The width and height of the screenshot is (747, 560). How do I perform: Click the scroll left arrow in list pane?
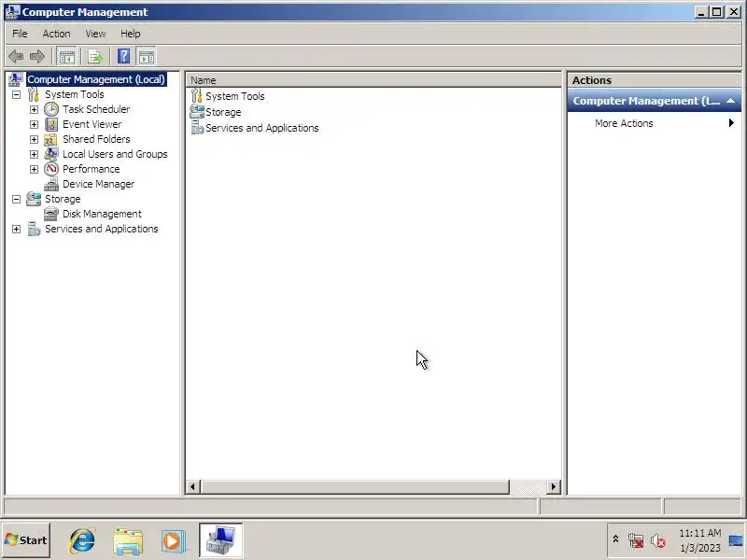click(x=192, y=486)
